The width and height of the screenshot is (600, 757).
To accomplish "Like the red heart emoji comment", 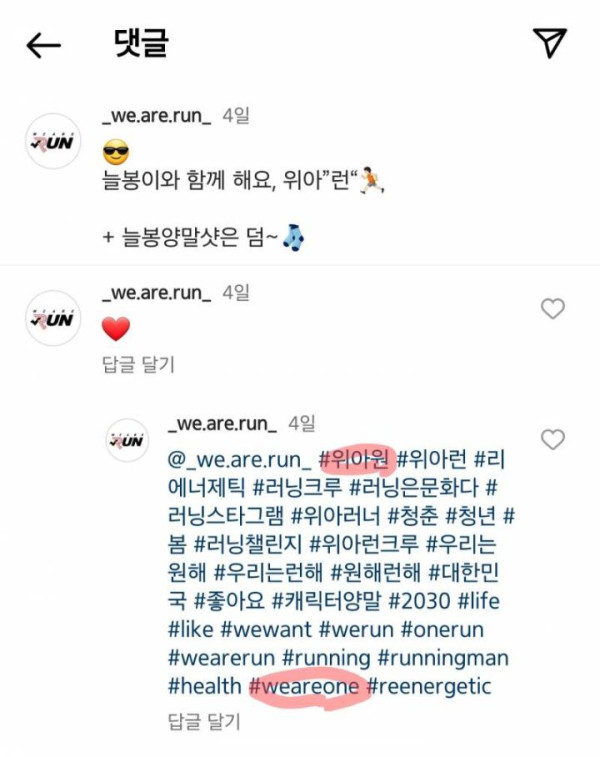I will tap(553, 308).
